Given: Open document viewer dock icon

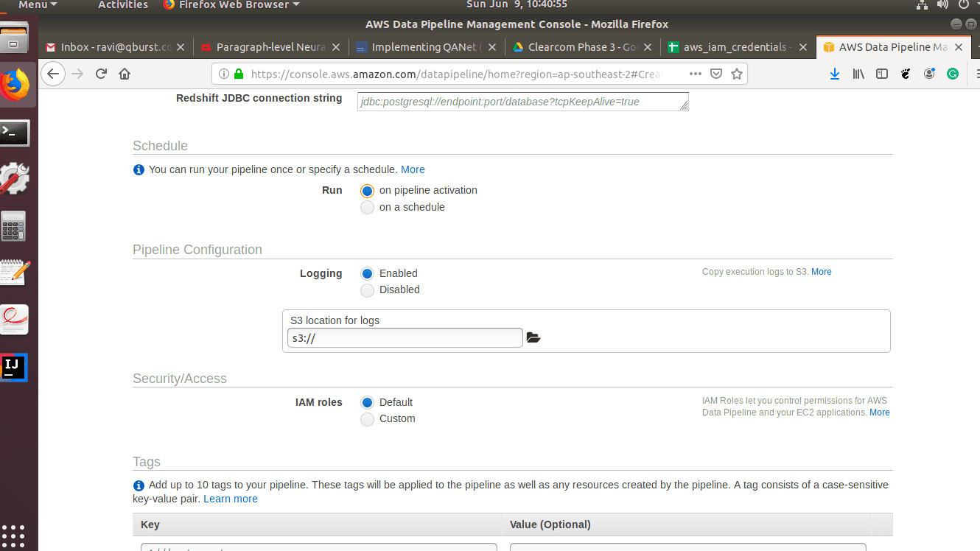Looking at the screenshot, I should 14,319.
